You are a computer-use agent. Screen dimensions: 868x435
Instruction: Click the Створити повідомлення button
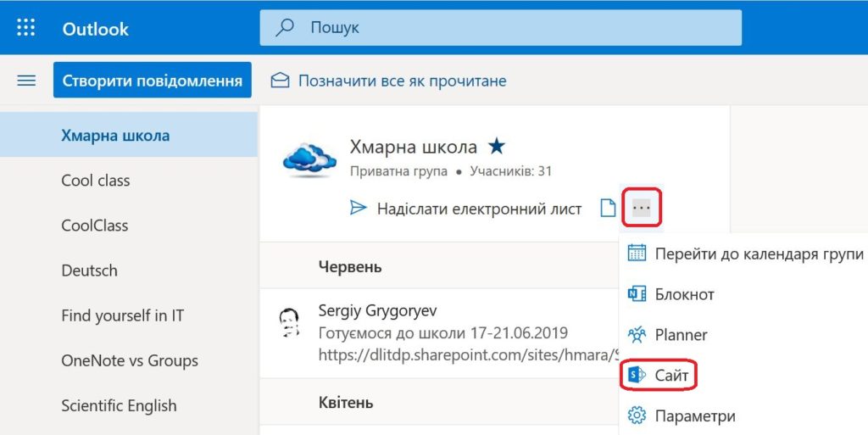(153, 81)
